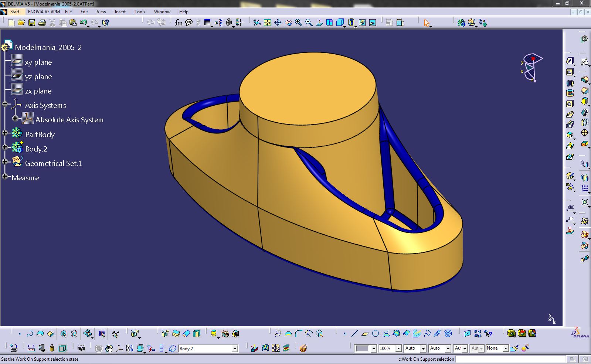591x364 pixels.
Task: Activate the Rotate view tool
Action: (288, 23)
